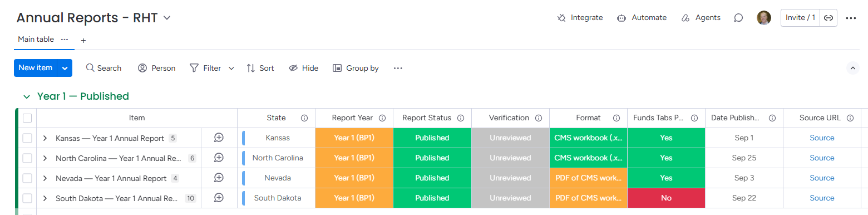Image resolution: width=868 pixels, height=215 pixels.
Task: Open the New item dropdown arrow
Action: pyautogui.click(x=65, y=68)
